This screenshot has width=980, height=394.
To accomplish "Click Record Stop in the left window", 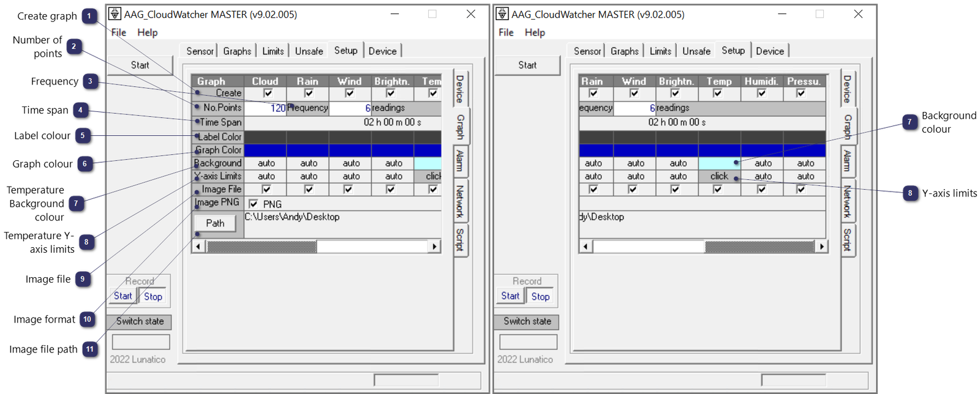I will click(153, 296).
